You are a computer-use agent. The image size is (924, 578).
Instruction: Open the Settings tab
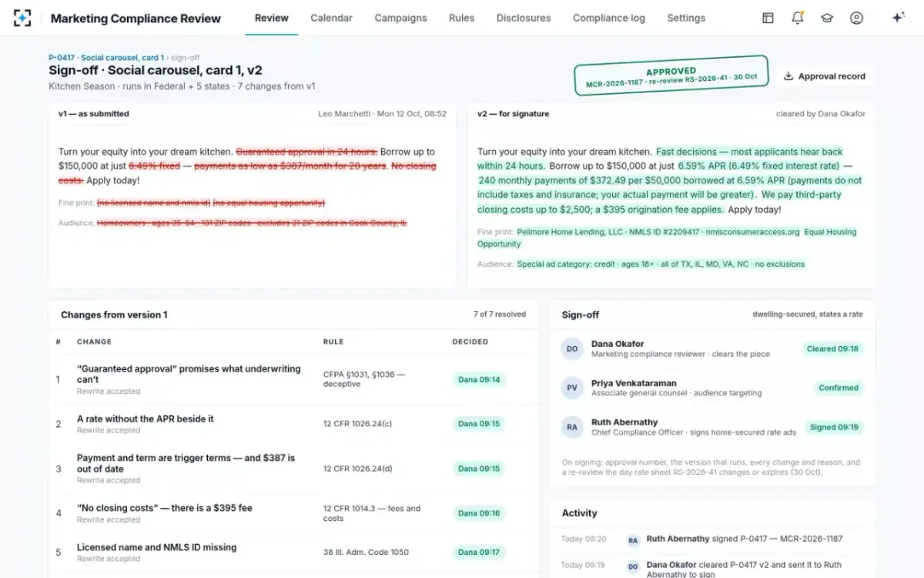pyautogui.click(x=686, y=18)
